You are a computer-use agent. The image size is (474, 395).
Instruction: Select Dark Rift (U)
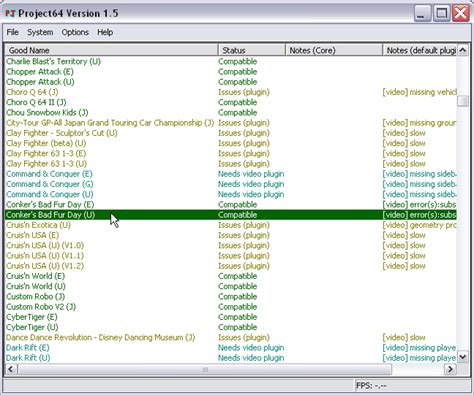point(28,358)
